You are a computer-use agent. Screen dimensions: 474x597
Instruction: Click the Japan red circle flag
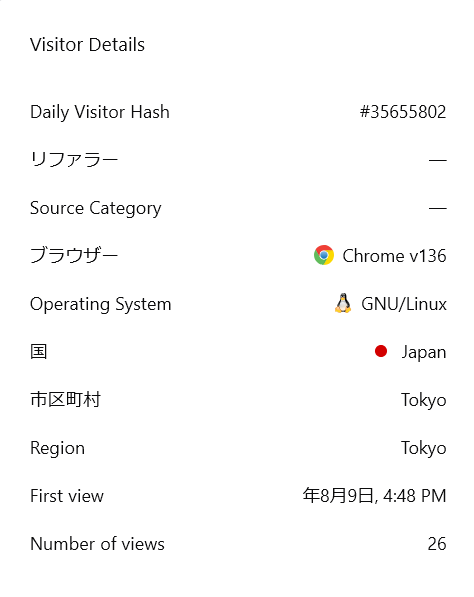[x=381, y=351]
